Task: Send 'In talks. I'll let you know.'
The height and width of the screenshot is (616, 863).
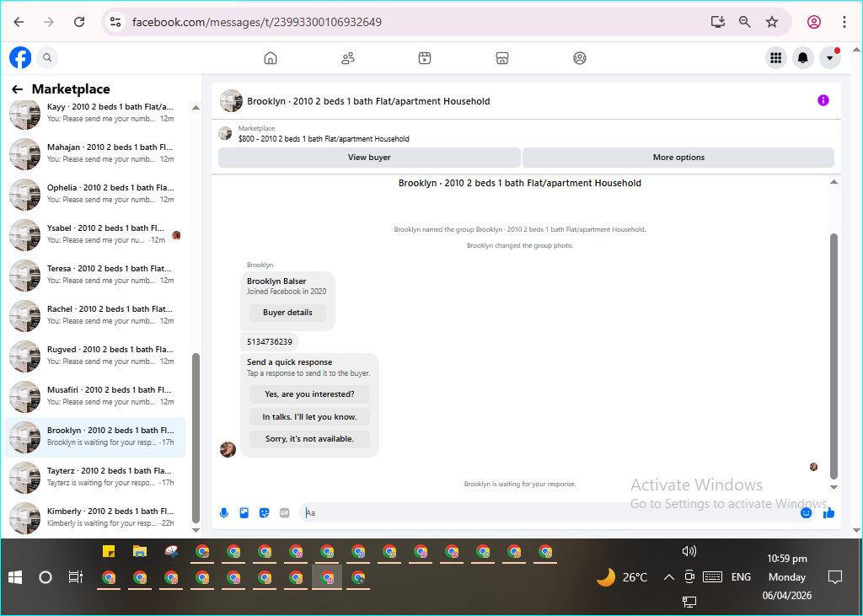Action: 309,417
